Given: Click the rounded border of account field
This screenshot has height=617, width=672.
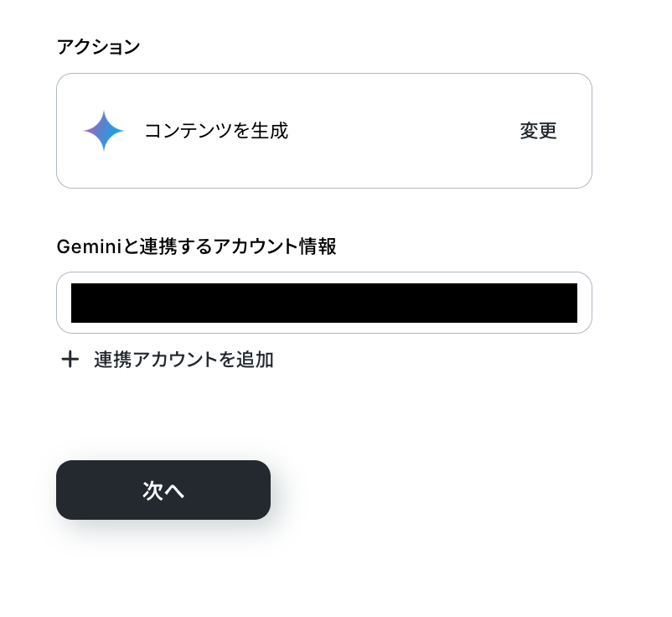Looking at the screenshot, I should 324,272.
